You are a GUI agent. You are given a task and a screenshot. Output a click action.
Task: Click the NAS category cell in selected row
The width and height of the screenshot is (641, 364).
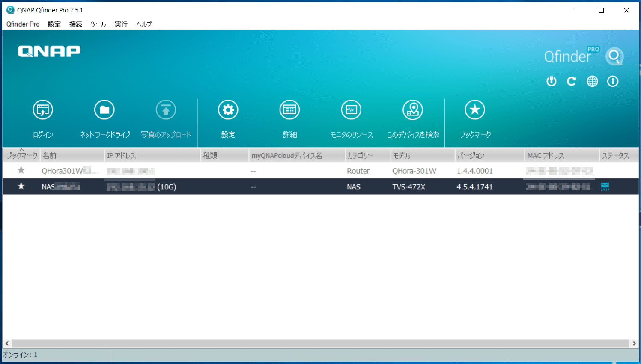pyautogui.click(x=353, y=187)
